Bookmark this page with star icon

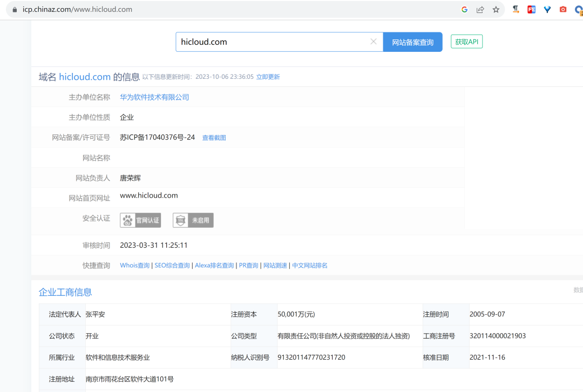496,10
